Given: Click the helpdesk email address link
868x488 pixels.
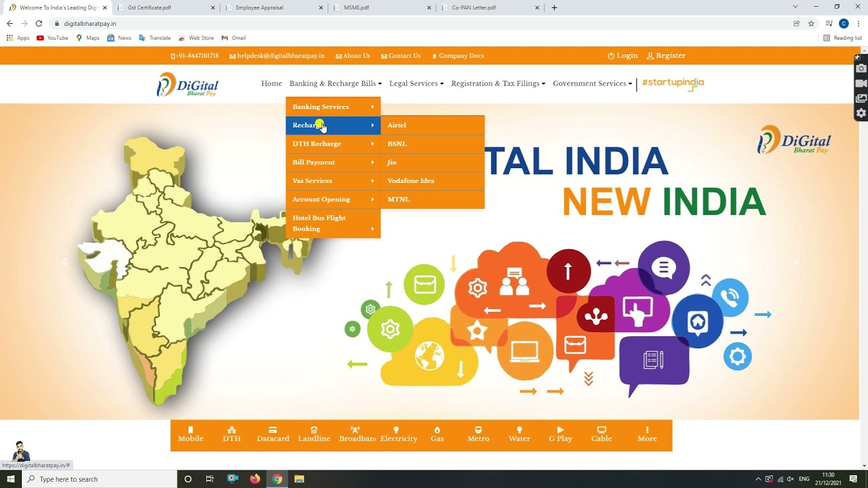Looking at the screenshot, I should click(277, 56).
